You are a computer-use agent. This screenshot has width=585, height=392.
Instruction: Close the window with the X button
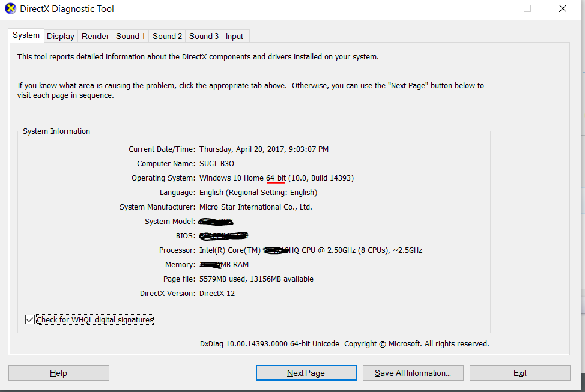tap(563, 8)
